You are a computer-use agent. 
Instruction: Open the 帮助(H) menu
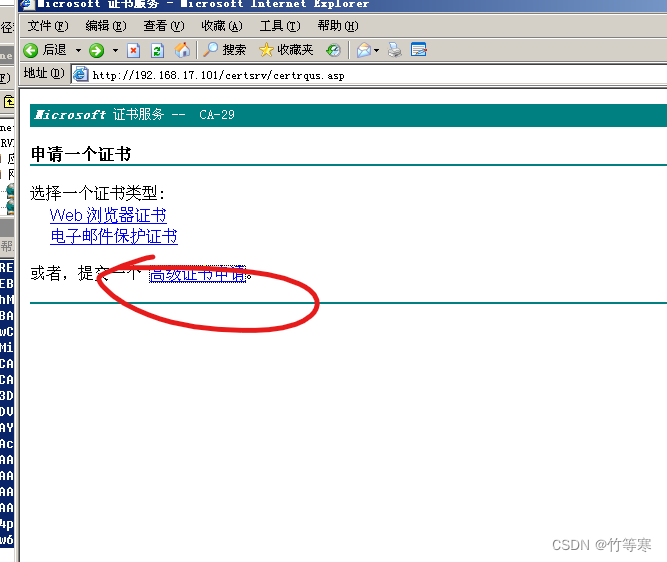[338, 26]
